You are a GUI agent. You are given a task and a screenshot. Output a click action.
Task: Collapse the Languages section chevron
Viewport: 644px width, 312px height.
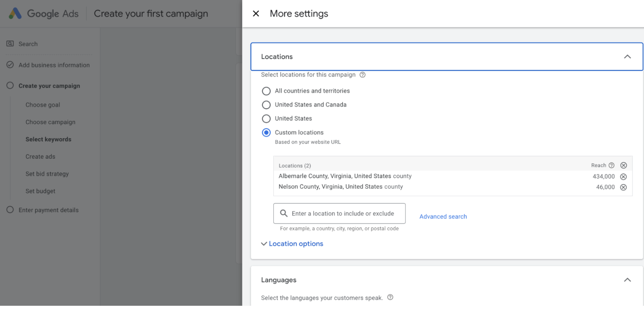pyautogui.click(x=627, y=280)
